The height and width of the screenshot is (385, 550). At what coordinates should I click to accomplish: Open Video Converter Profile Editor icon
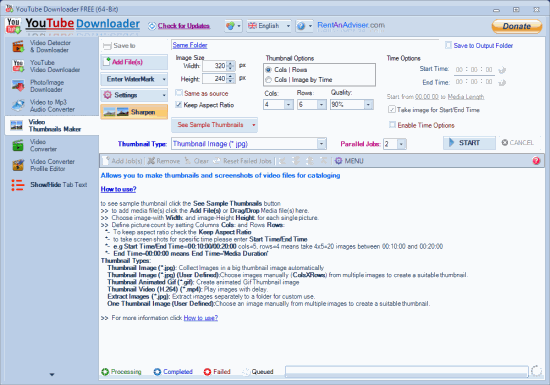click(18, 165)
